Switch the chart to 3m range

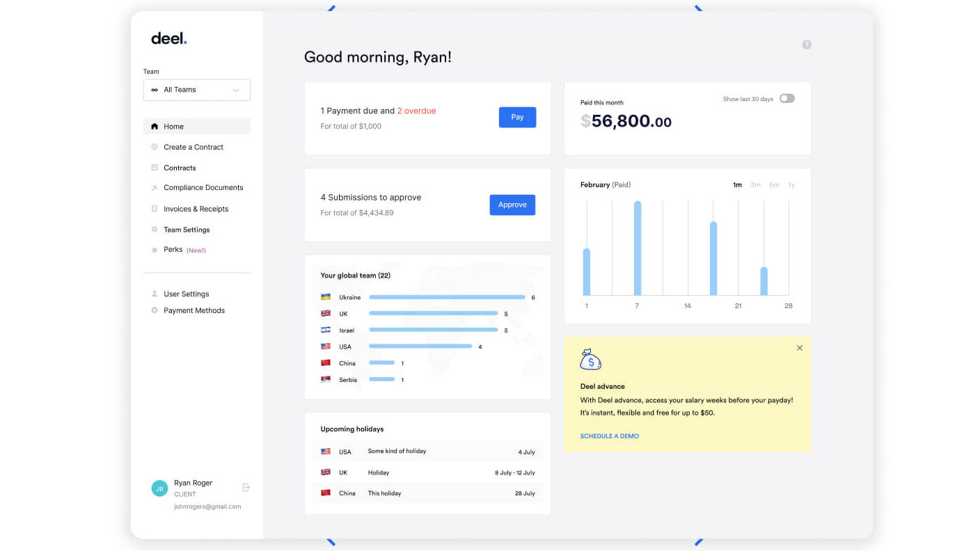pyautogui.click(x=755, y=185)
